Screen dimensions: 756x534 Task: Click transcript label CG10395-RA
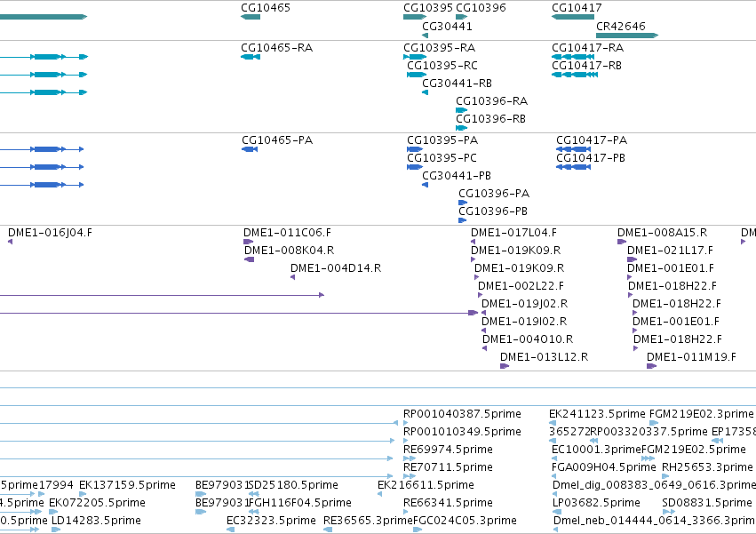coord(439,48)
